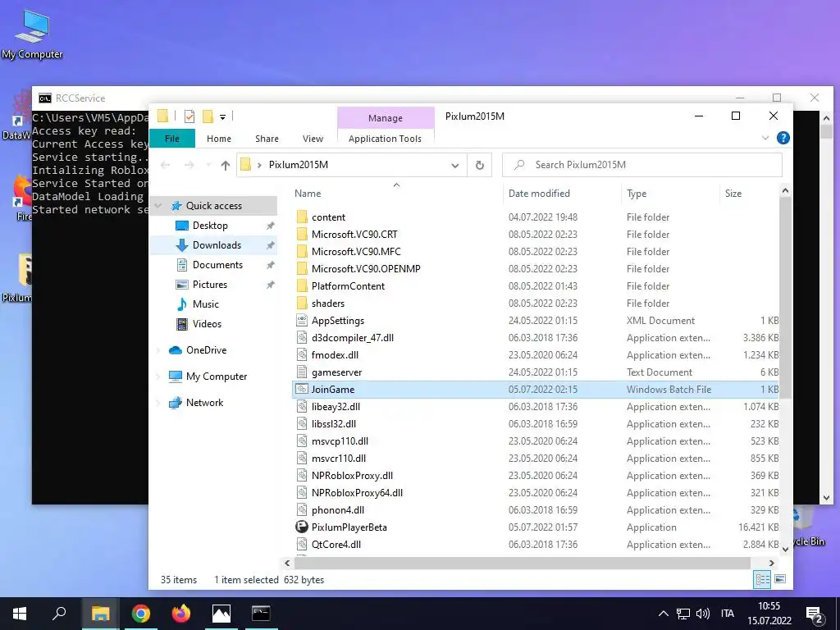Viewport: 840px width, 630px height.
Task: Open the Windows Start menu
Action: [x=20, y=614]
